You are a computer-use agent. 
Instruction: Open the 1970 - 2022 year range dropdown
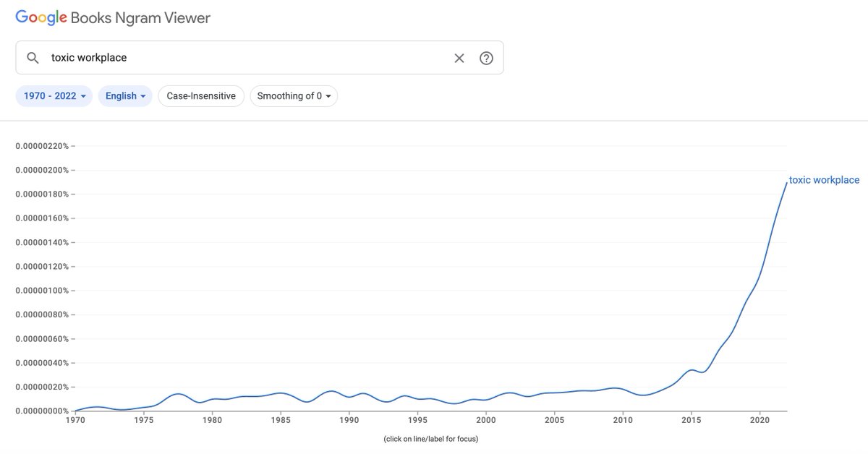[54, 95]
